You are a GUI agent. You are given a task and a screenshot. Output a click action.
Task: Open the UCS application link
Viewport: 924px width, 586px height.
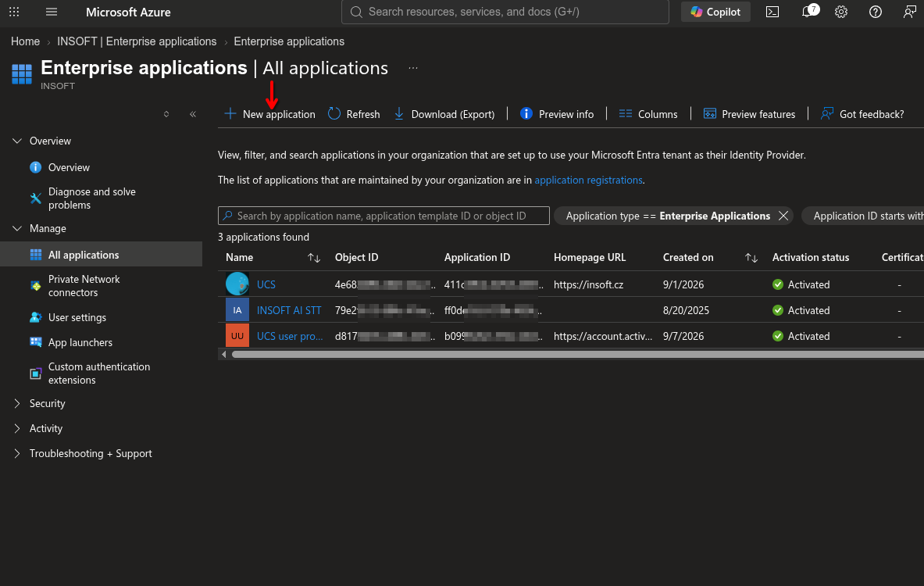click(x=266, y=284)
